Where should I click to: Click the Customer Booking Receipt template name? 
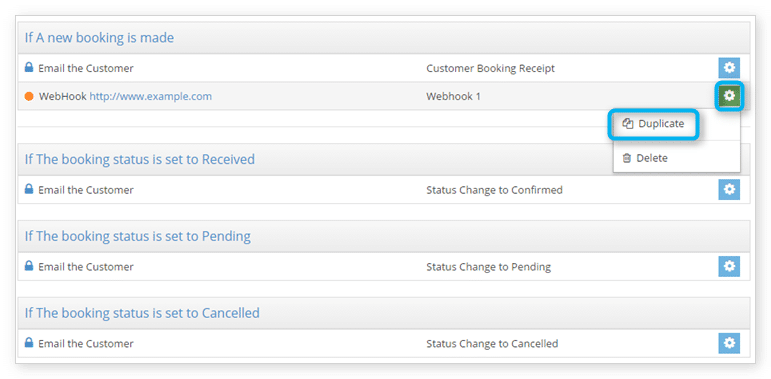pos(490,68)
